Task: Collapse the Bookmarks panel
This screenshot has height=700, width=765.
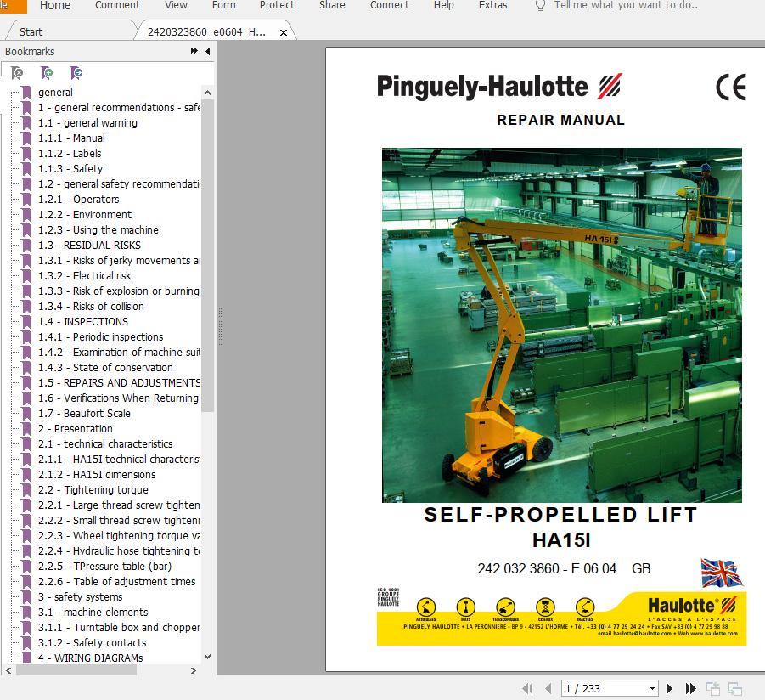Action: [205, 51]
